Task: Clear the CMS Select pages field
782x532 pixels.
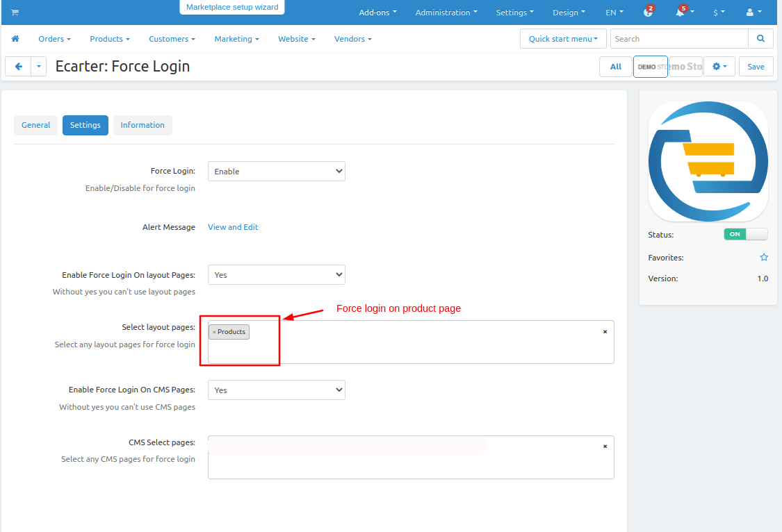Action: pyautogui.click(x=605, y=447)
